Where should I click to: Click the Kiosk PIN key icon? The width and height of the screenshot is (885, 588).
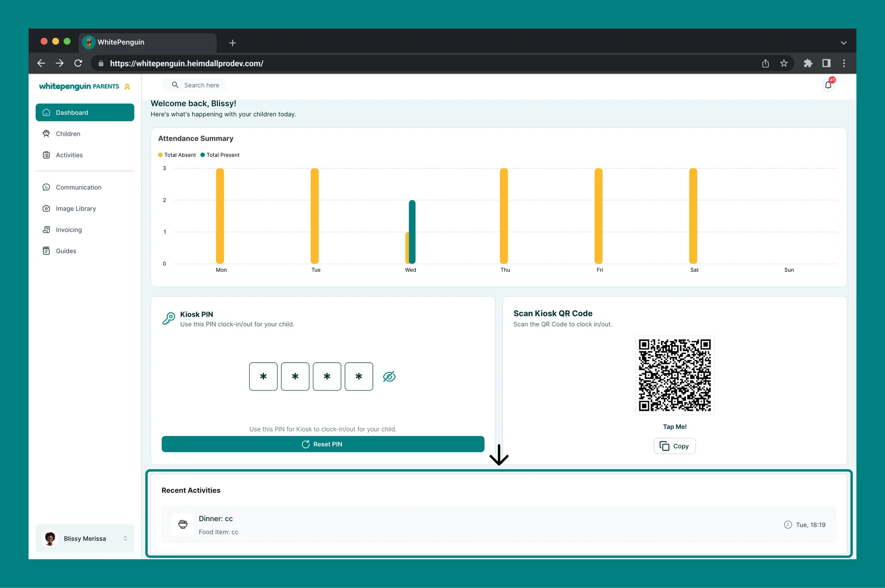pos(169,318)
